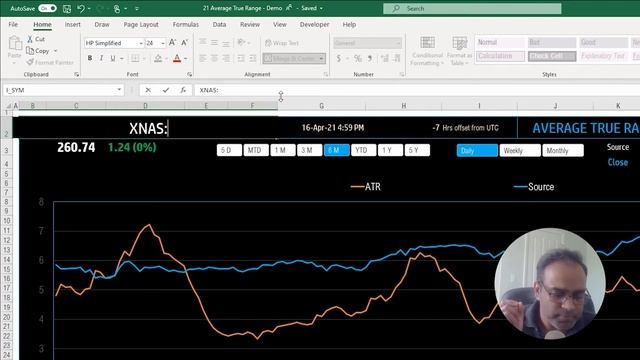Switch to the Formulas tab
Viewport: 640px width, 360px height.
[x=185, y=24]
